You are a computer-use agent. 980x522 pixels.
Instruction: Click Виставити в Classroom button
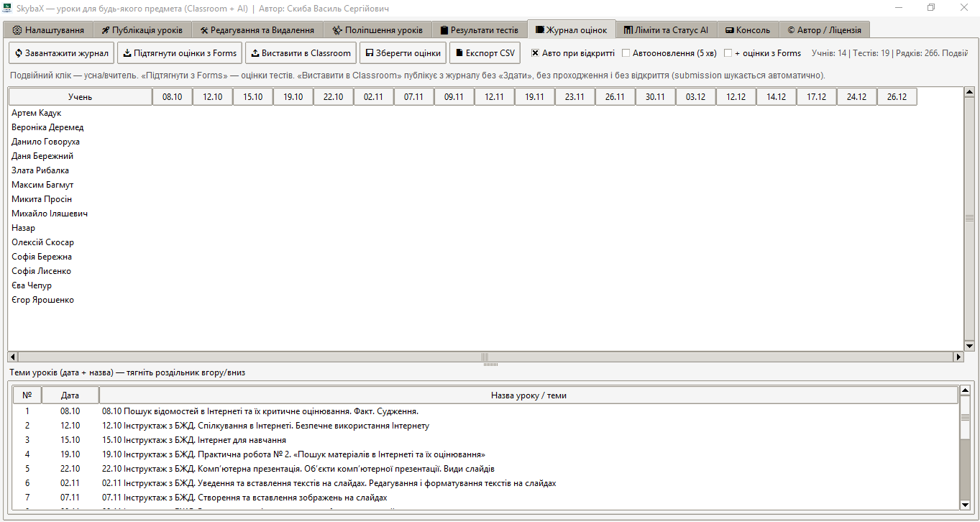click(301, 53)
